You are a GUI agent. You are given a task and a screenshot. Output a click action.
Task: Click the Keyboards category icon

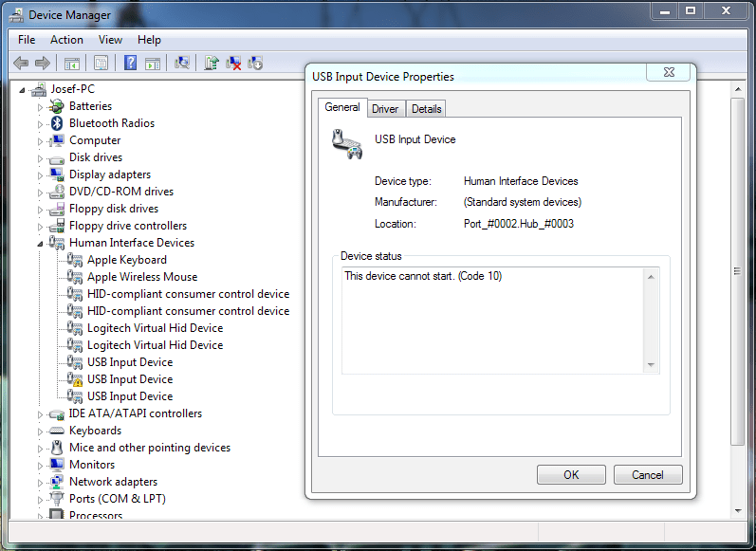[x=57, y=431]
